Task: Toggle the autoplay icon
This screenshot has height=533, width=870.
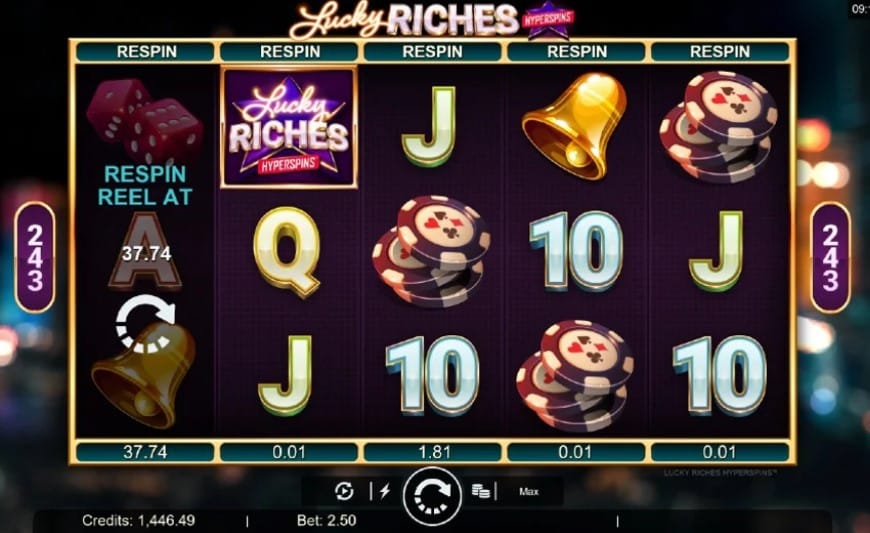Action: tap(344, 491)
